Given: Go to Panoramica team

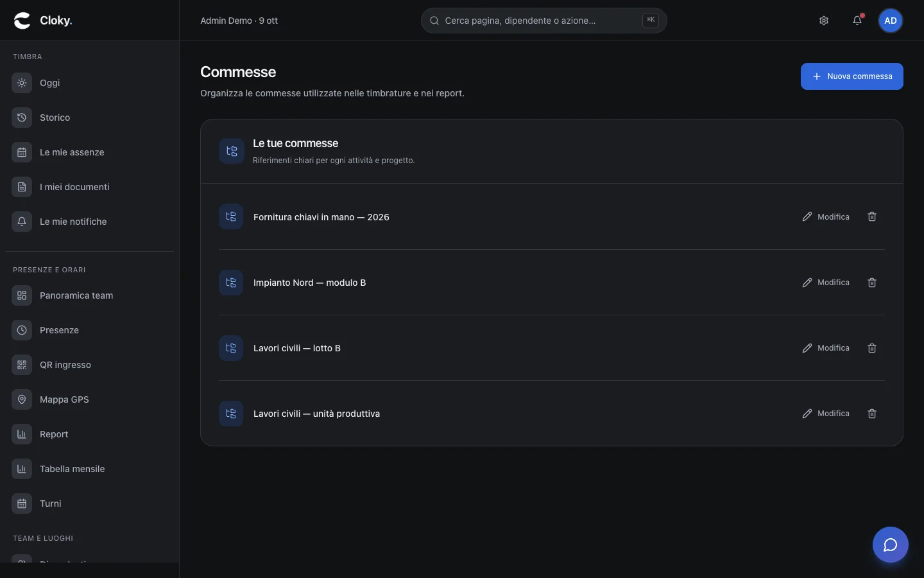Looking at the screenshot, I should [x=89, y=295].
